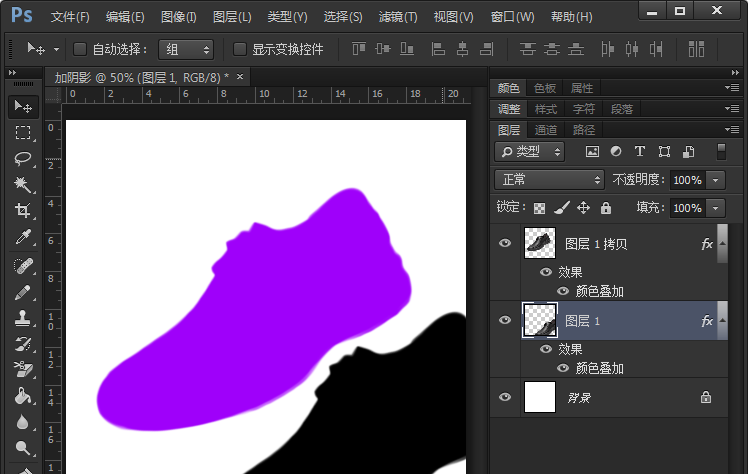Click the 背景 layer thumbnail

pos(540,397)
